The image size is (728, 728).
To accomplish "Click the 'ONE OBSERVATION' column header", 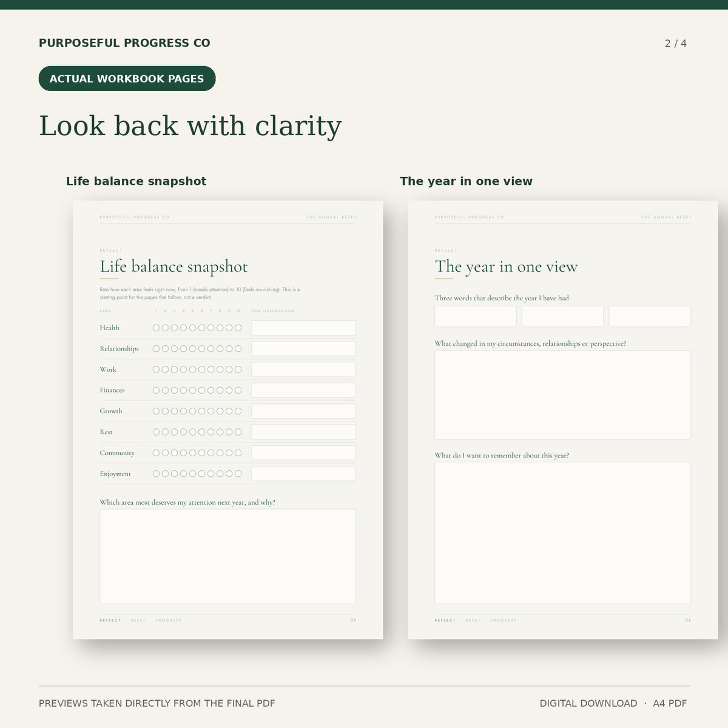I will click(x=273, y=311).
